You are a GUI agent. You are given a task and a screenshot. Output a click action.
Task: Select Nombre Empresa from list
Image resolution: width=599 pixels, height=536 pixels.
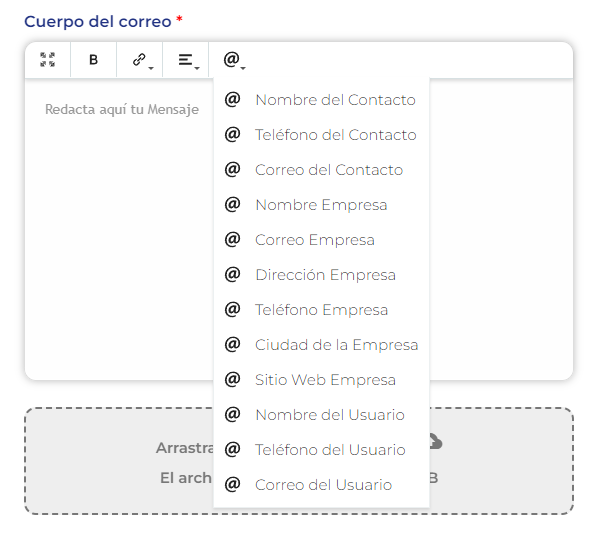[321, 205]
